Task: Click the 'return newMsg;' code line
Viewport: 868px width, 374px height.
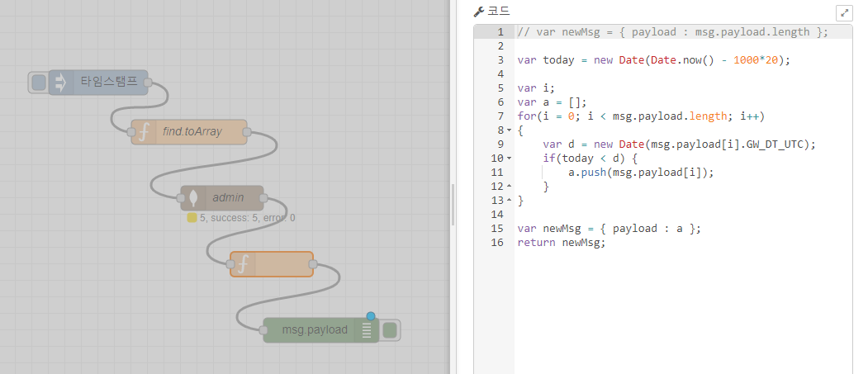Action: [562, 243]
